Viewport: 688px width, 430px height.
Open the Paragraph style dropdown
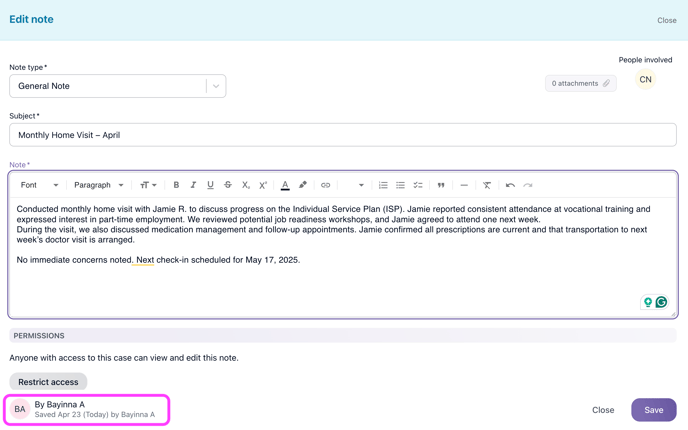[99, 185]
